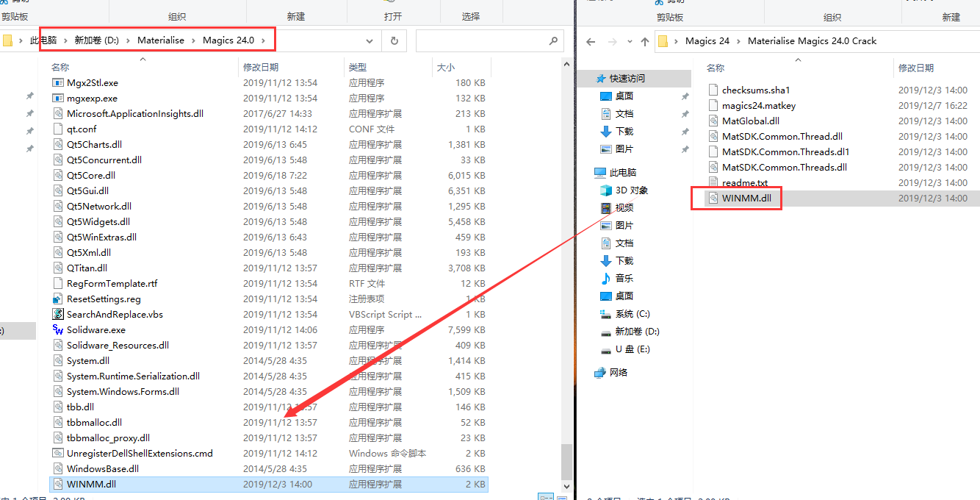Open the U 盘 (E:) drive
The image size is (980, 500).
(x=632, y=349)
